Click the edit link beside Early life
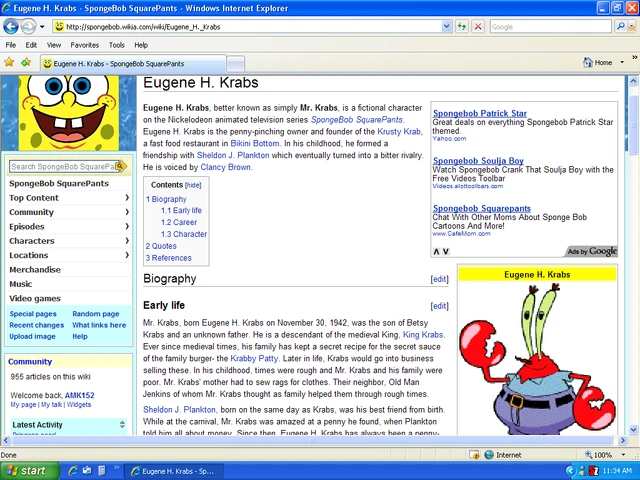Viewport: 640px width, 480px height. click(440, 306)
